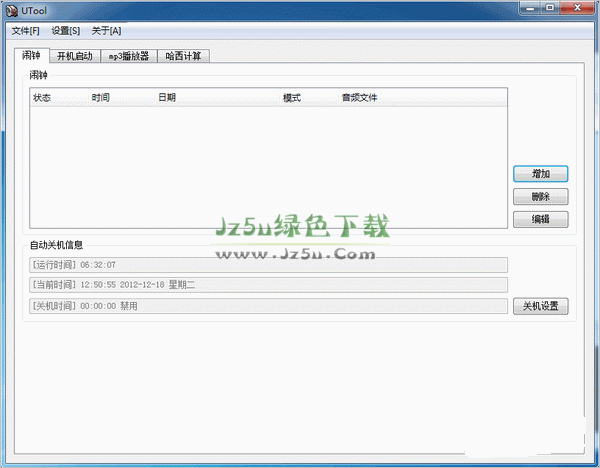Click the 增加 button to add alarm
Image resolution: width=600 pixels, height=468 pixels.
pyautogui.click(x=540, y=174)
